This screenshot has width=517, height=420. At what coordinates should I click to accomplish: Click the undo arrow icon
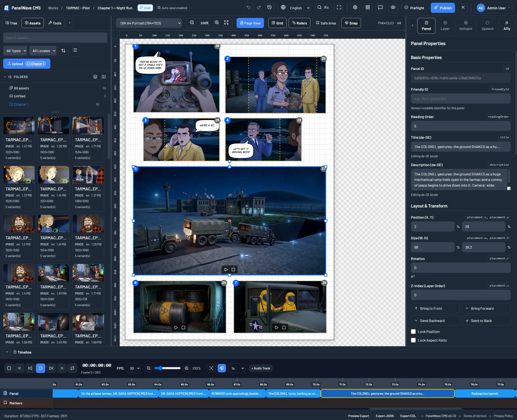pos(248,8)
